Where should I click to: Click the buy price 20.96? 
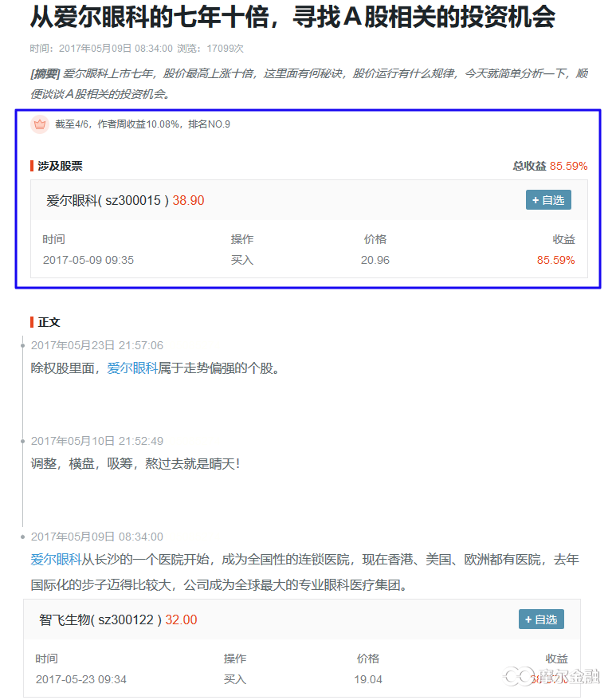(375, 260)
